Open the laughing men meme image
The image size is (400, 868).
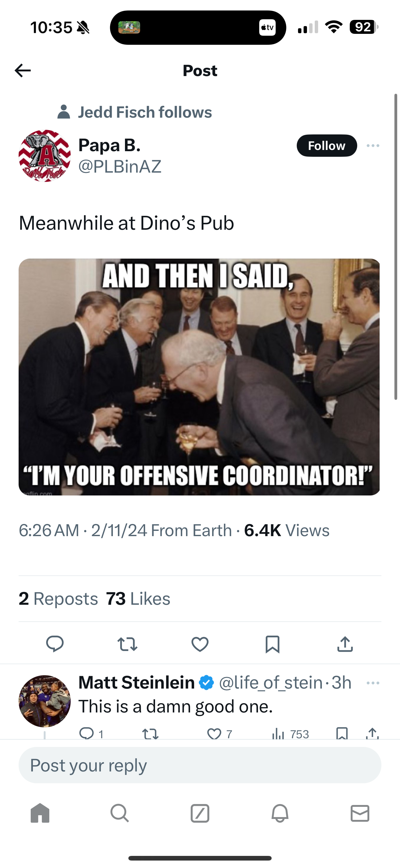[199, 377]
